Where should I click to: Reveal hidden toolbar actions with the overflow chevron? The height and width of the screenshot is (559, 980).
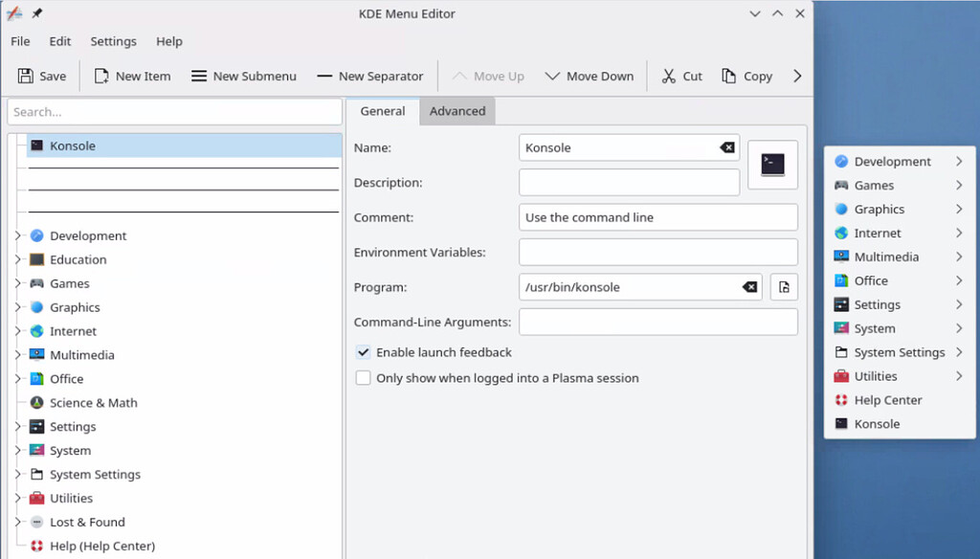(797, 76)
